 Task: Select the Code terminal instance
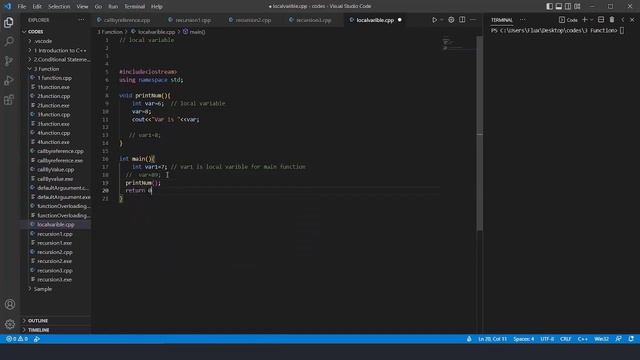(569, 20)
